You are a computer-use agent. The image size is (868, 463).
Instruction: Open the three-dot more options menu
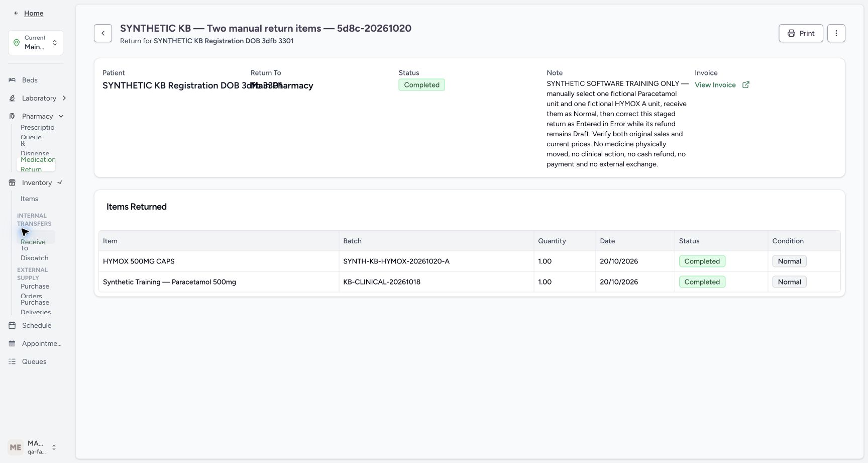836,33
